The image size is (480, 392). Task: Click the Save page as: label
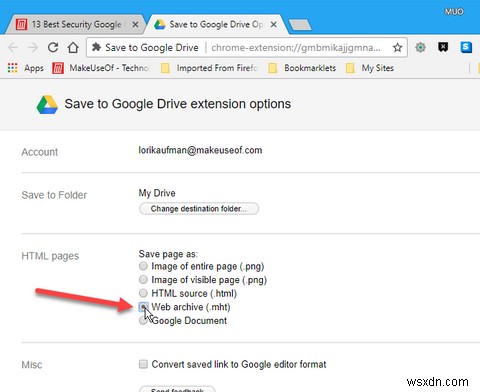(168, 254)
